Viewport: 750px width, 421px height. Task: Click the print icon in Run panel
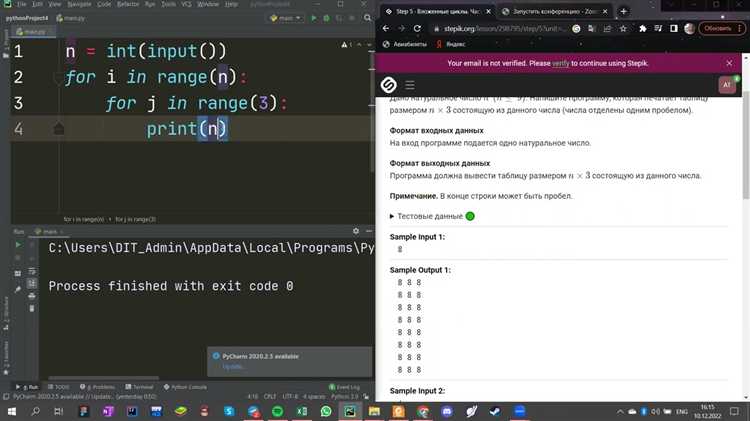tap(32, 296)
